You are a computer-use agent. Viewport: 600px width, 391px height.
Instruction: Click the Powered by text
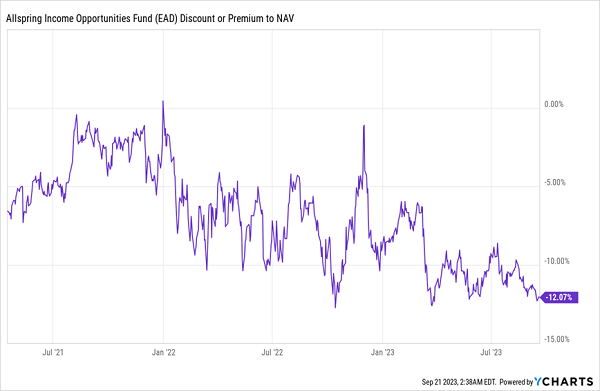(516, 382)
